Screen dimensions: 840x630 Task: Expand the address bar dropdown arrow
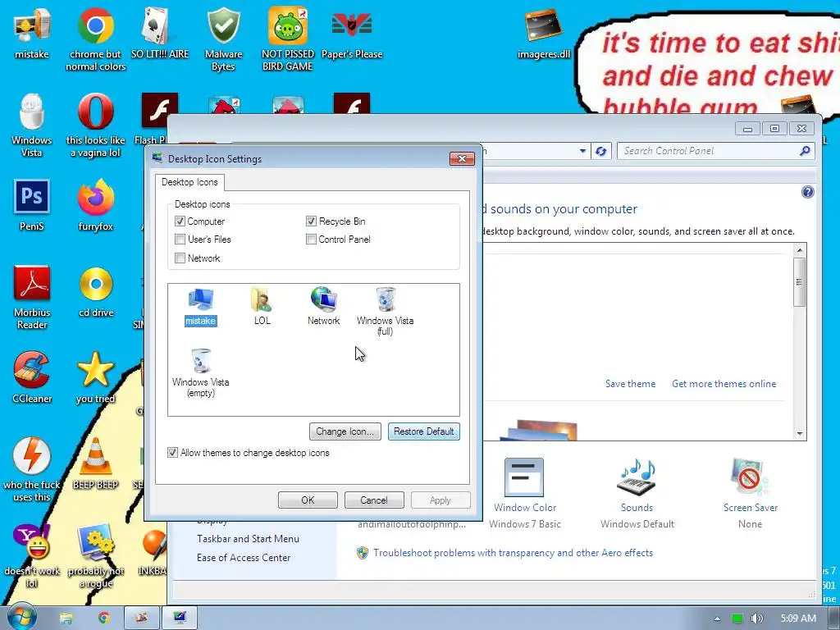[582, 151]
